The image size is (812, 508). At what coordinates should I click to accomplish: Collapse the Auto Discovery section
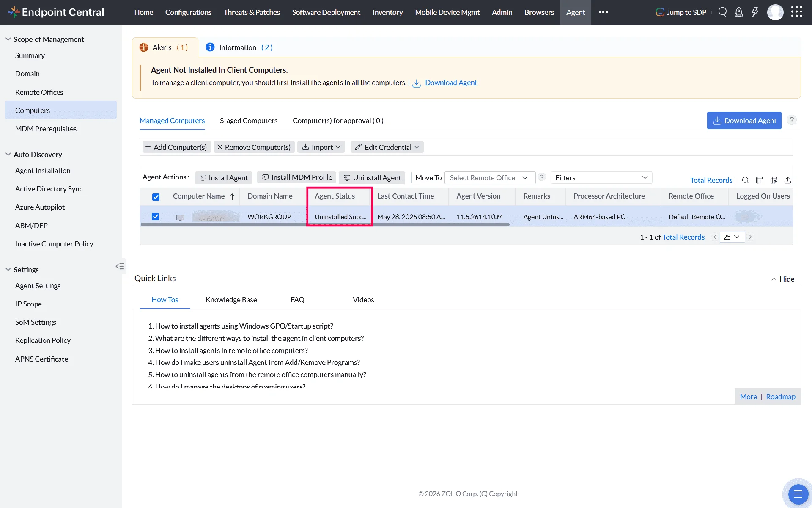coord(8,154)
